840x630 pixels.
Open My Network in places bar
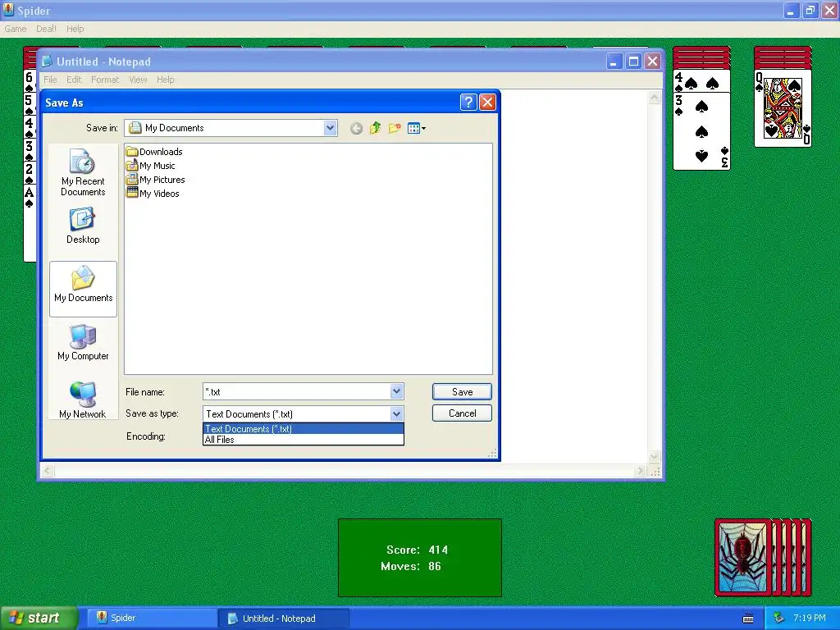83,399
